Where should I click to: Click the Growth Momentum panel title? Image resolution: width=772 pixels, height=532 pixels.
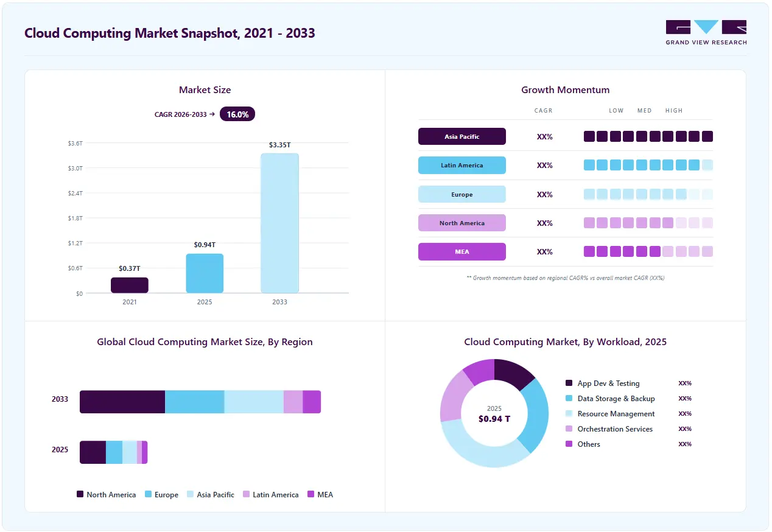pyautogui.click(x=565, y=89)
